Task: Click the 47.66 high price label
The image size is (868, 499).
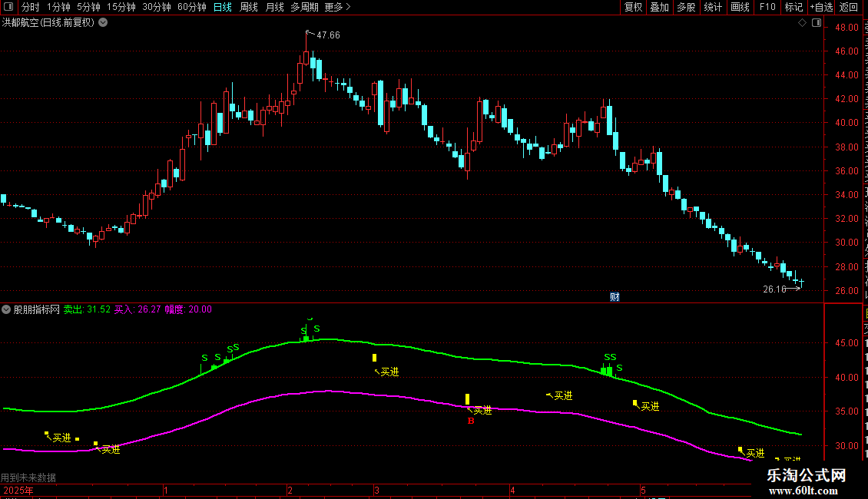Action: (328, 35)
